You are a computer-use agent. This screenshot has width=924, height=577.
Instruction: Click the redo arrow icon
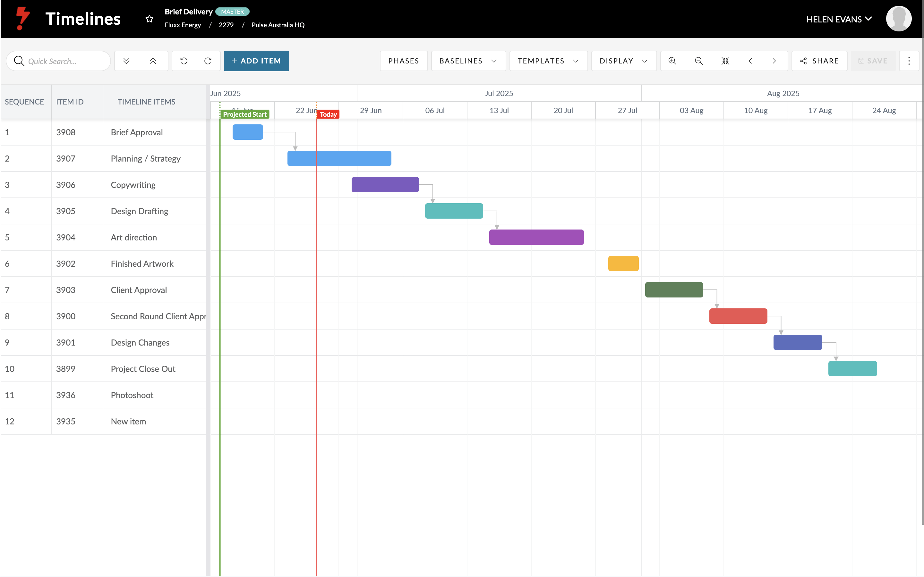tap(208, 61)
